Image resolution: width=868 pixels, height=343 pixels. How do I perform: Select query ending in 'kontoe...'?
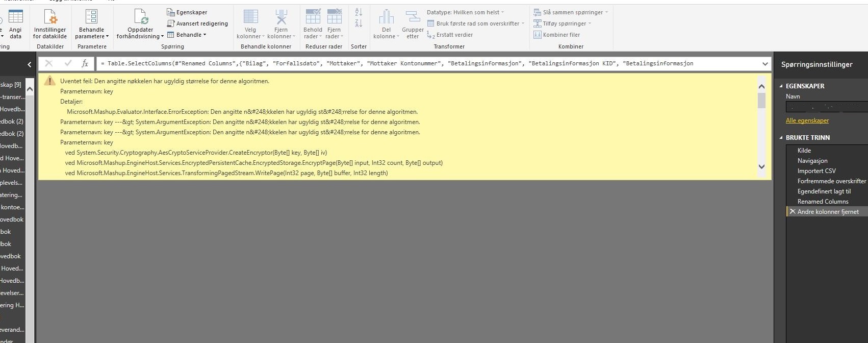click(12, 207)
